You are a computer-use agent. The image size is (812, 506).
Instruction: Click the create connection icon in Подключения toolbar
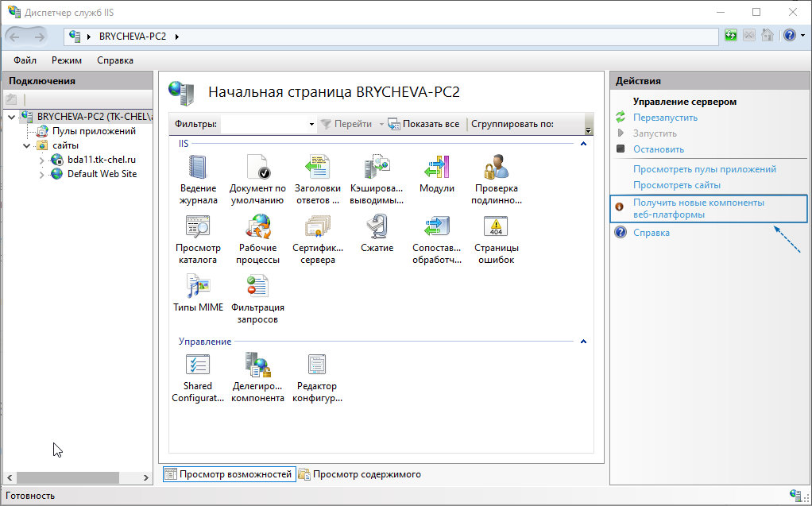11,99
